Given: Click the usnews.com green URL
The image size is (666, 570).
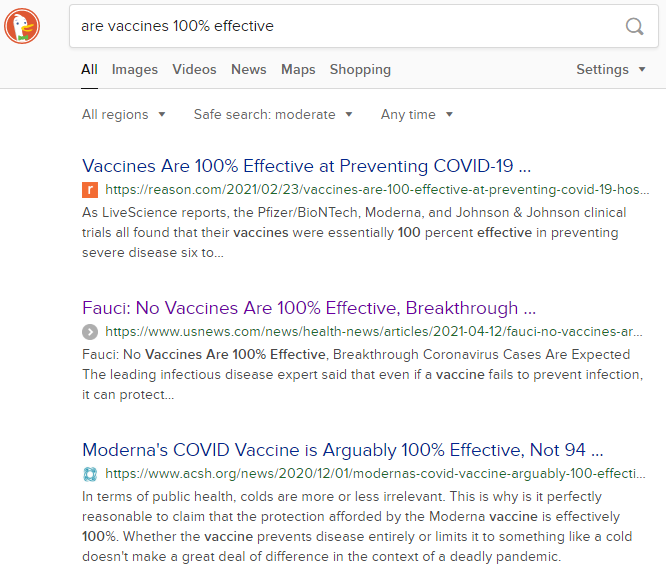Looking at the screenshot, I should point(374,331).
